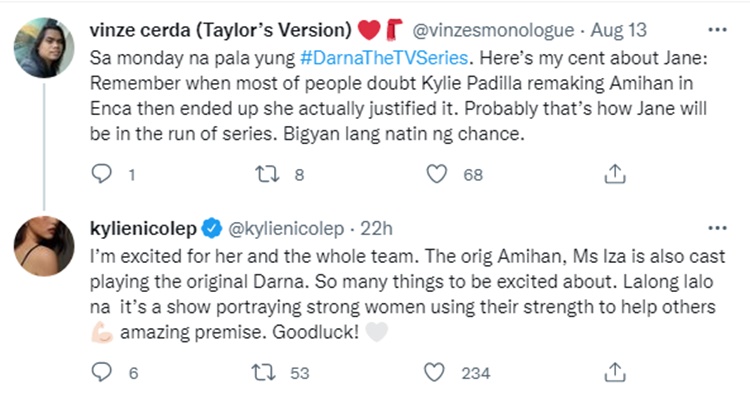Image resolution: width=750 pixels, height=398 pixels.
Task: Reply to vinze cerda's tweet
Action: point(101,174)
